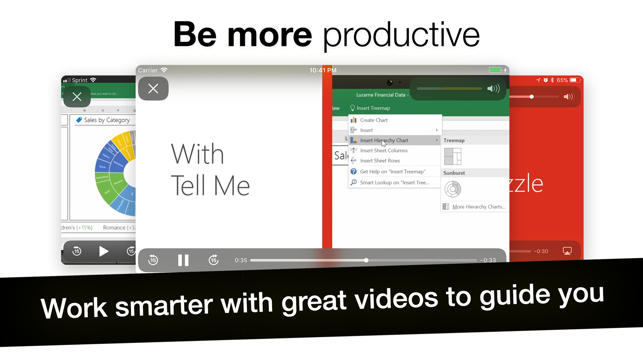Skip forward 15 seconds in center video
643x362 pixels.
(214, 260)
